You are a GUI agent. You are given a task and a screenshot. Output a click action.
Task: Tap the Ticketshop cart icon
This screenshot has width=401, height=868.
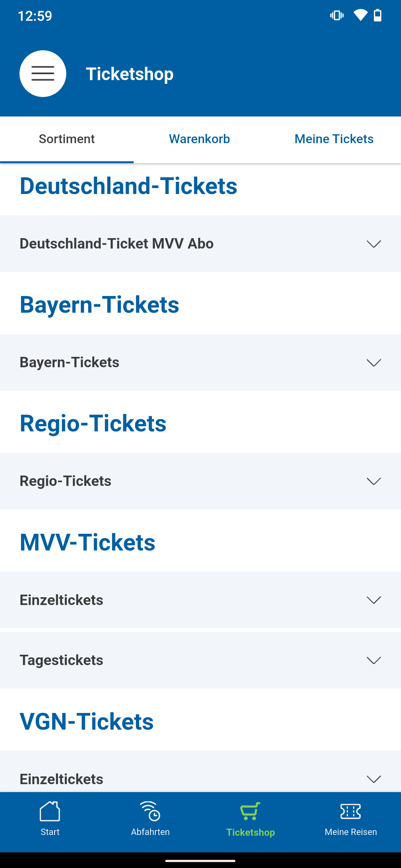[x=250, y=811]
